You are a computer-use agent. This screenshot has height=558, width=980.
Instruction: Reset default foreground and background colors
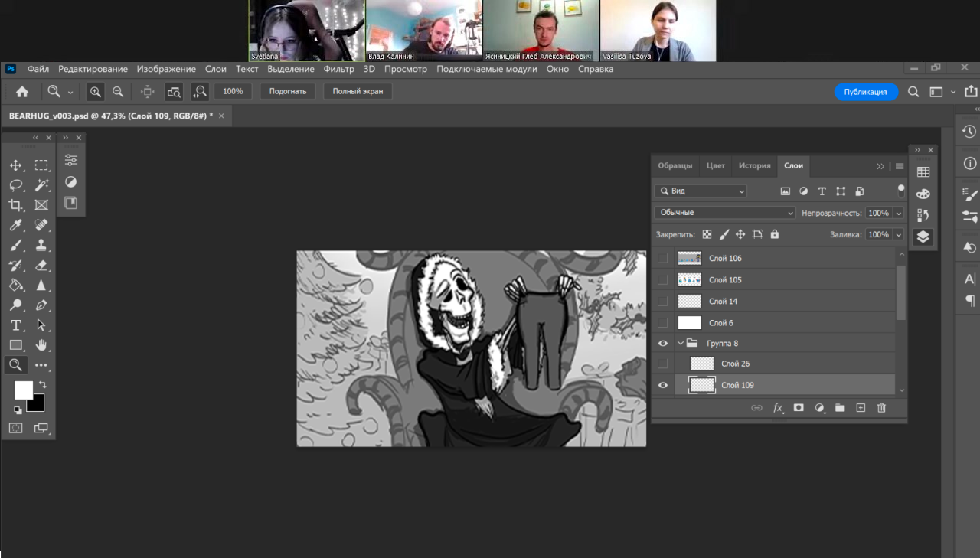click(18, 410)
